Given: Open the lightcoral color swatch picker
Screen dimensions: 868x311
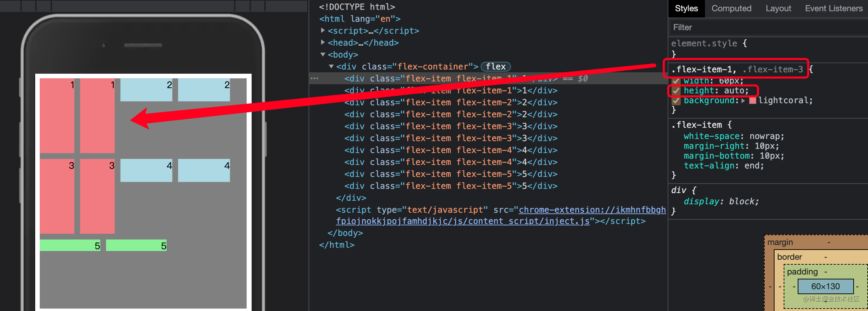Looking at the screenshot, I should [753, 101].
